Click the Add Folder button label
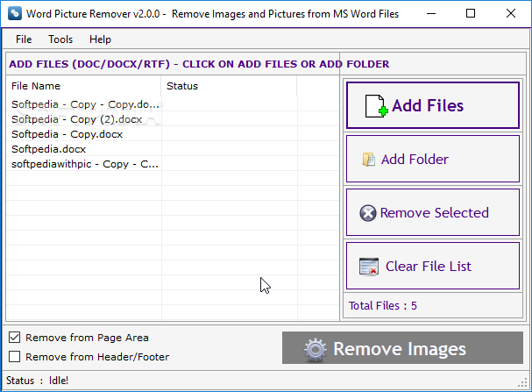The image size is (532, 392). coord(415,160)
